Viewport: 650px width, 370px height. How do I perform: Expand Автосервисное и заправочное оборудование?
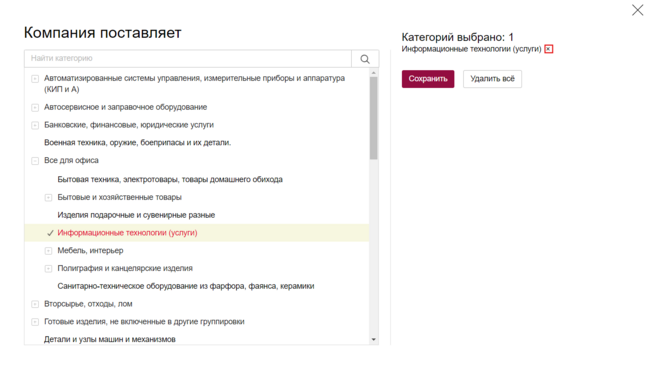click(35, 107)
